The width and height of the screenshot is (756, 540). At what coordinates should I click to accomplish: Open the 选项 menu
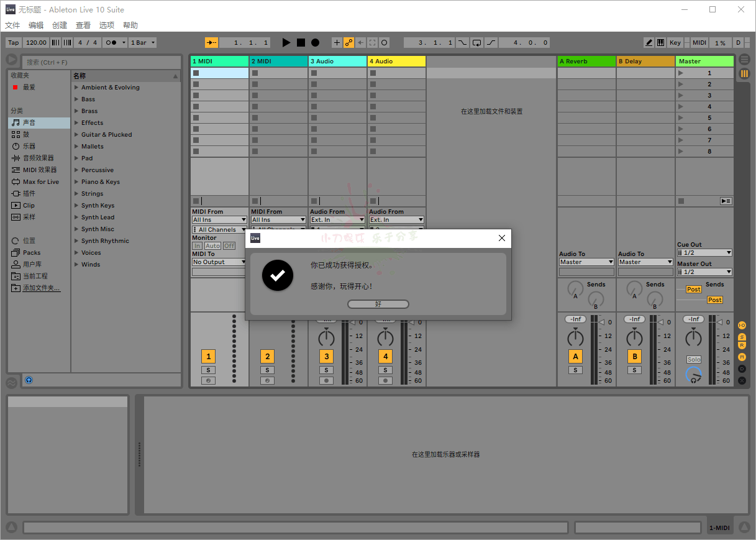pyautogui.click(x=106, y=25)
